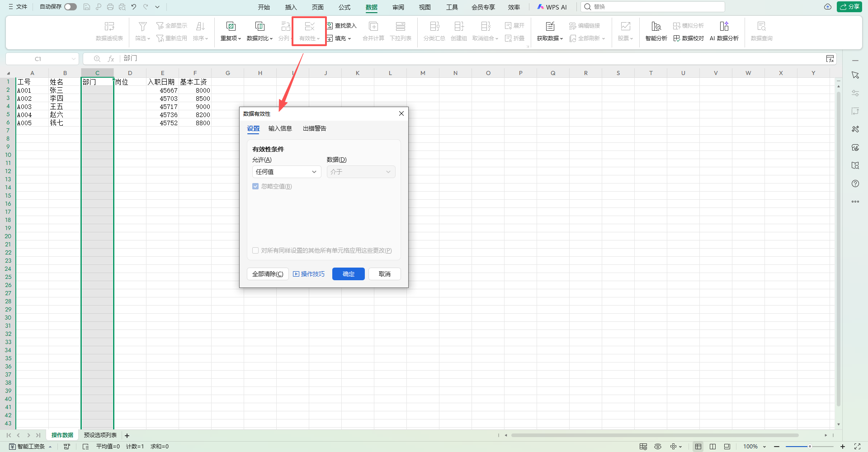Open the 操作技巧 tips link

click(x=309, y=274)
